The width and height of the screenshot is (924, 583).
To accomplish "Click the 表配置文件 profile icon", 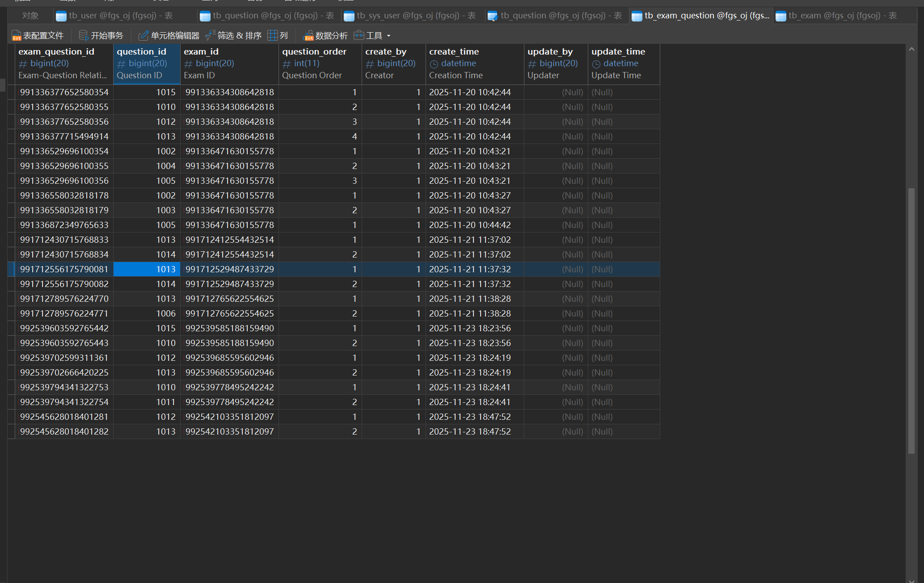I will point(17,35).
